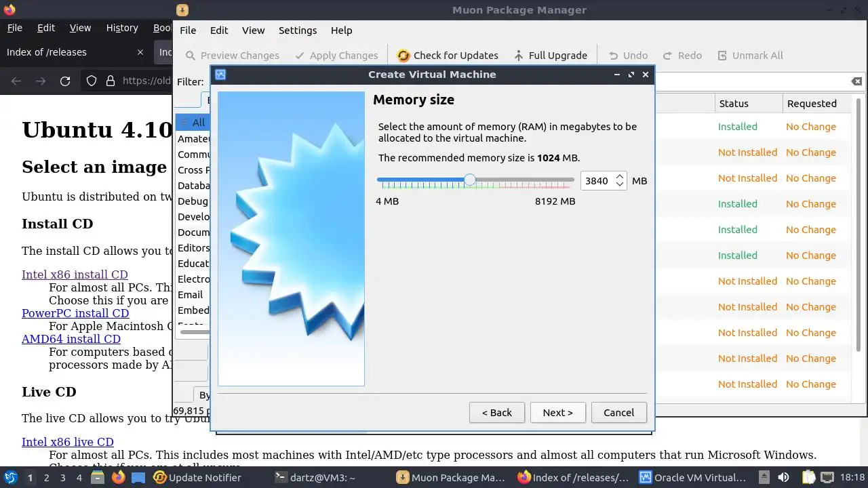Go back in Firefox navigation
This screenshot has height=488, width=868.
pyautogui.click(x=16, y=81)
